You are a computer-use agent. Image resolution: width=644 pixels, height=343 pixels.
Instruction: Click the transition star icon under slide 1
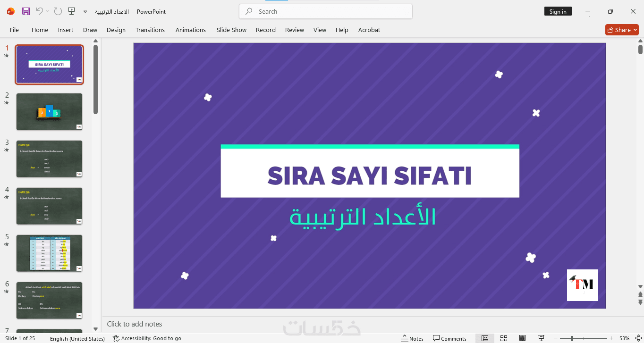(x=7, y=56)
